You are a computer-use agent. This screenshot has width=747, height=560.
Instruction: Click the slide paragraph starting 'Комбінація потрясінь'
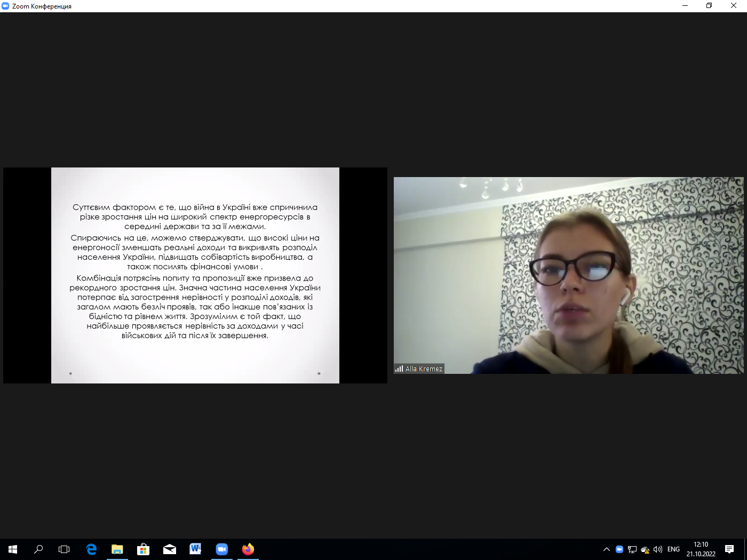195,307
